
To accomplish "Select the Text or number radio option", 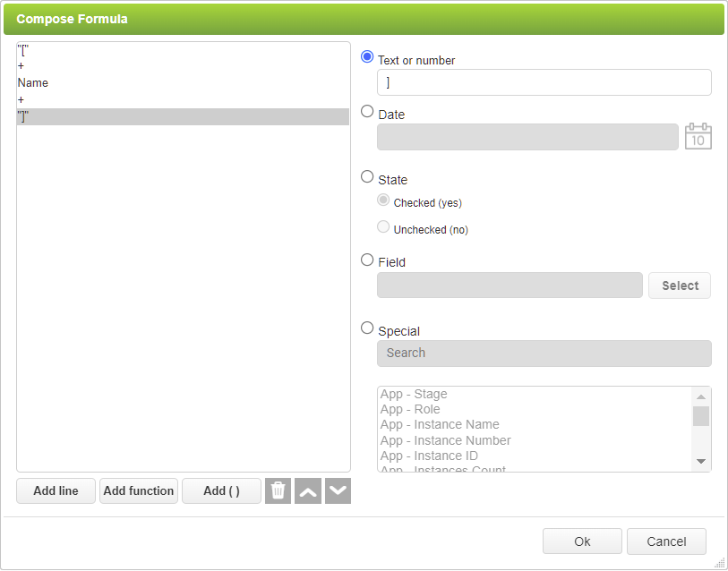I will click(x=367, y=56).
